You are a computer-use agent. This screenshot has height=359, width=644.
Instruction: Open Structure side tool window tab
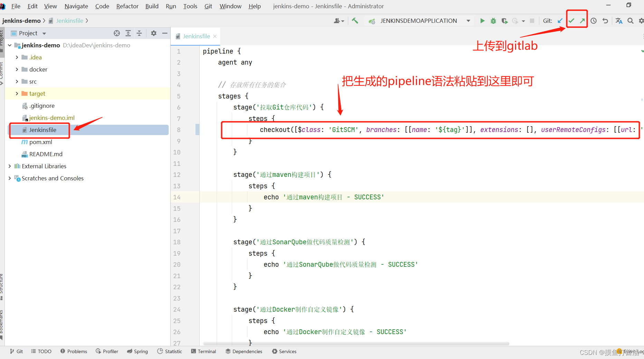click(x=2, y=287)
